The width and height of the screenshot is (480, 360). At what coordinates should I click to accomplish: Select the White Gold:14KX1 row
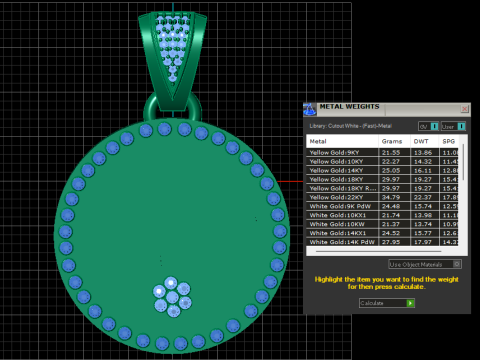pos(382,233)
